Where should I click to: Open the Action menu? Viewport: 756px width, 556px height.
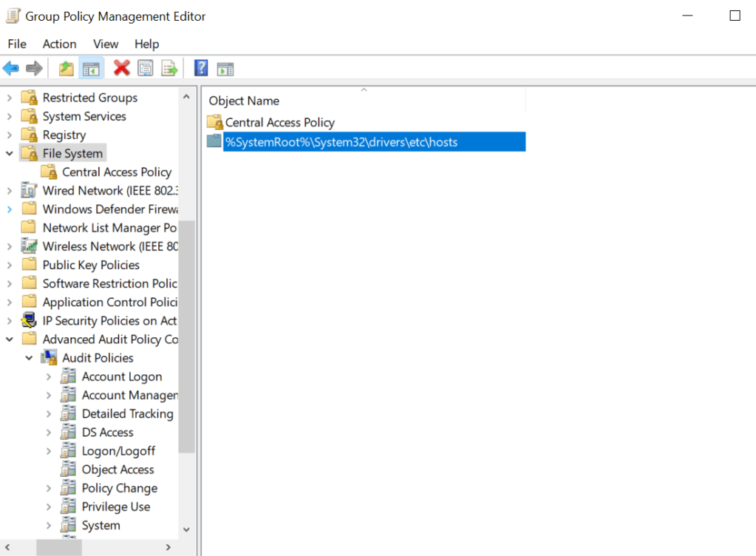coord(59,44)
